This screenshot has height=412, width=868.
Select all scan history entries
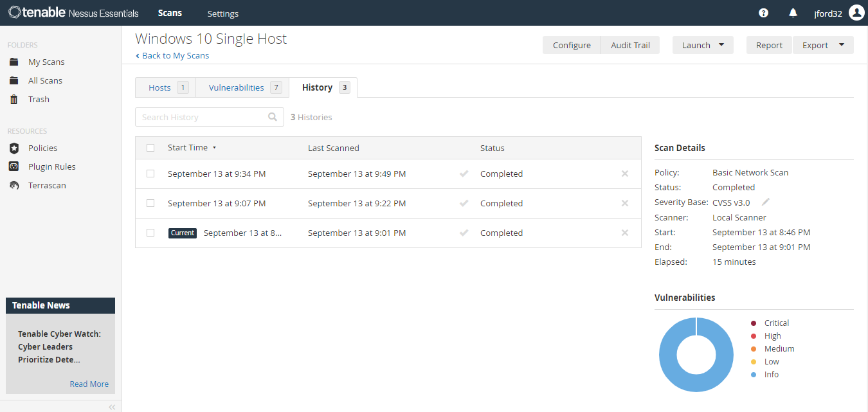pos(150,147)
